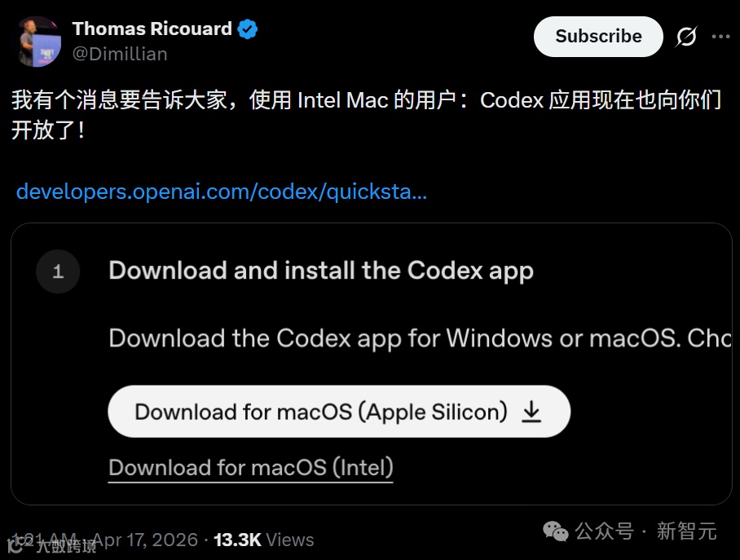This screenshot has width=740, height=560.
Task: Click the 新智元 account watermark text
Action: pos(687,531)
